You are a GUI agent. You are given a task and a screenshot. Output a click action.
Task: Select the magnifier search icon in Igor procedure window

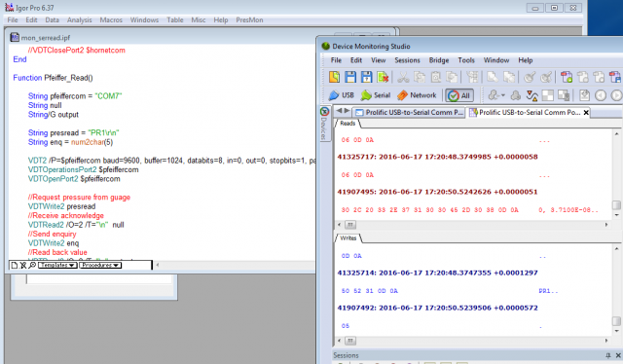click(x=32, y=265)
